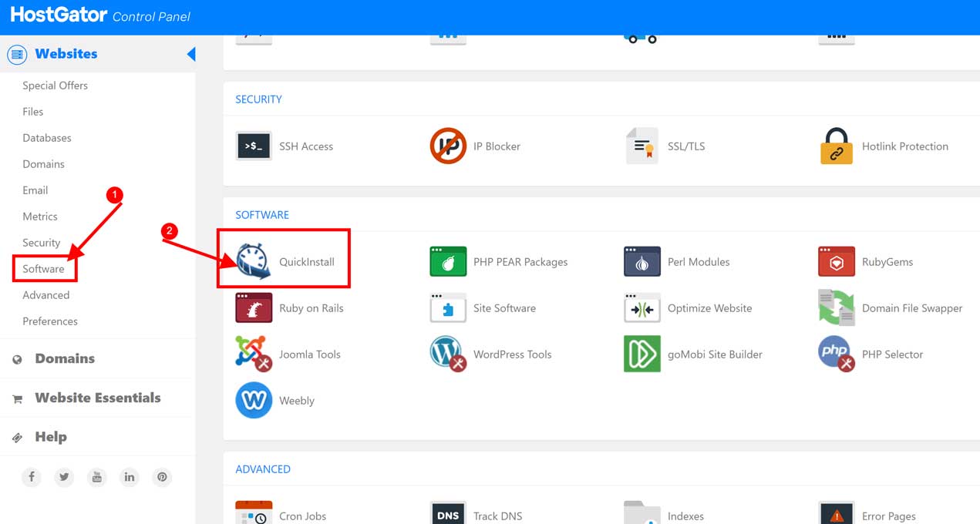Viewport: 980px width, 524px height.
Task: Click the Cron Jobs text link
Action: [302, 516]
